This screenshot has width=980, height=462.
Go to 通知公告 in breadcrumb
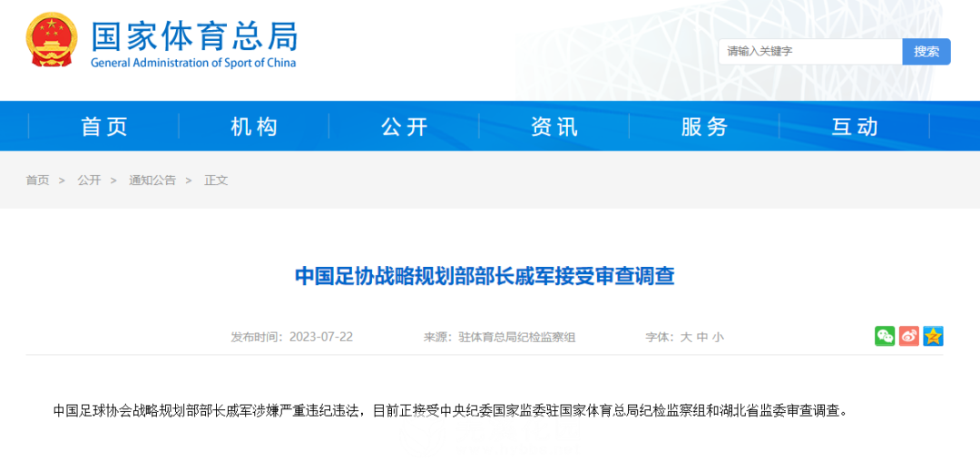point(152,180)
